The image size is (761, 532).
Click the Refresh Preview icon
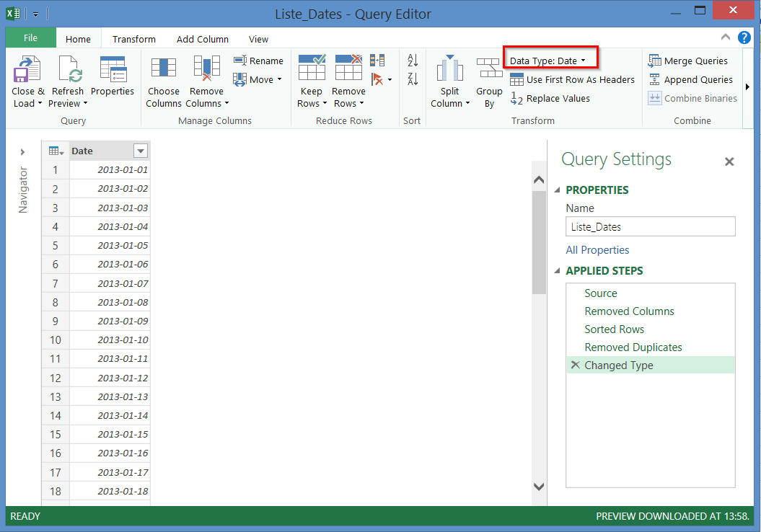pos(68,71)
